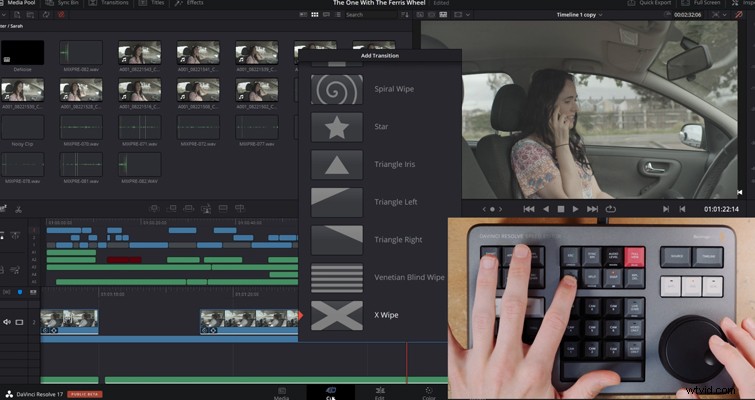
Task: Select the MIXPRE-070.wav audio clip
Action: pos(81,128)
